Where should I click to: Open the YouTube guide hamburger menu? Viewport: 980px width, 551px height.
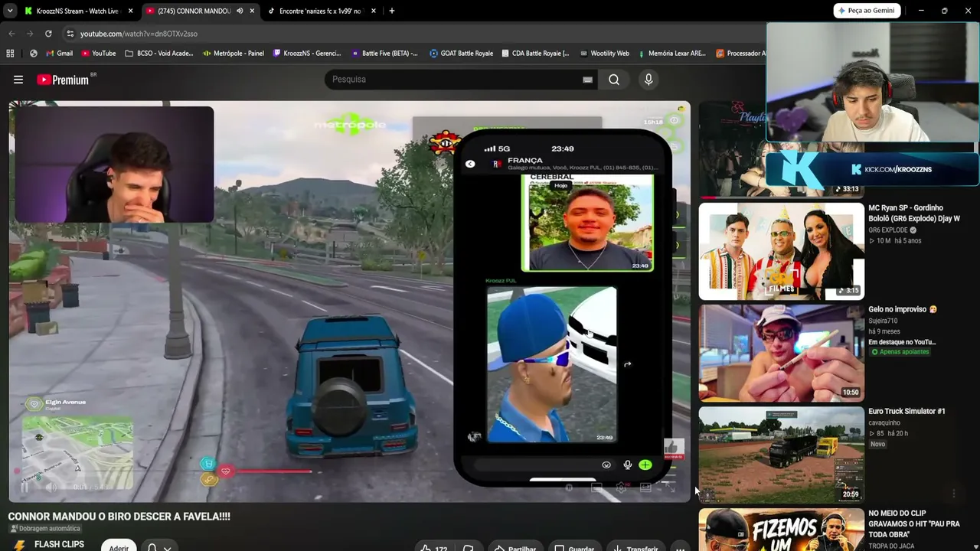pyautogui.click(x=18, y=80)
